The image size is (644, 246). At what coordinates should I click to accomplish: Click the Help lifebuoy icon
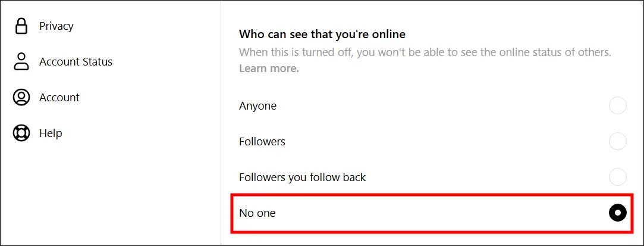(21, 133)
